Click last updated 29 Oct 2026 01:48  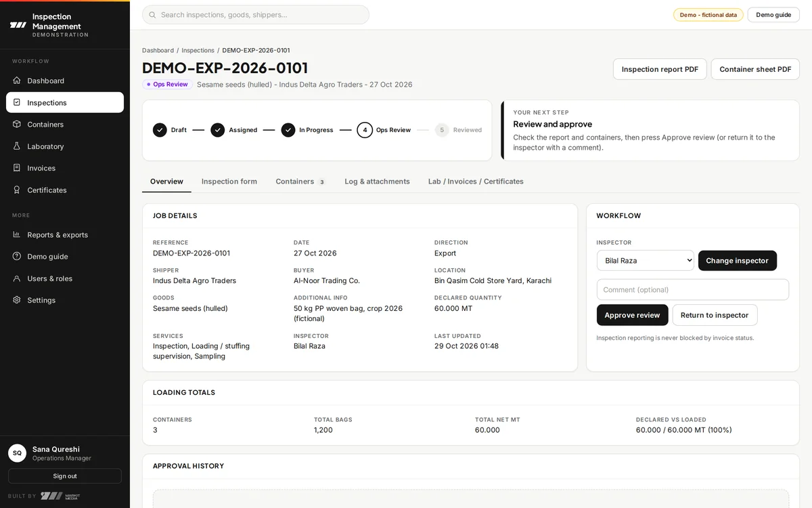pos(466,346)
